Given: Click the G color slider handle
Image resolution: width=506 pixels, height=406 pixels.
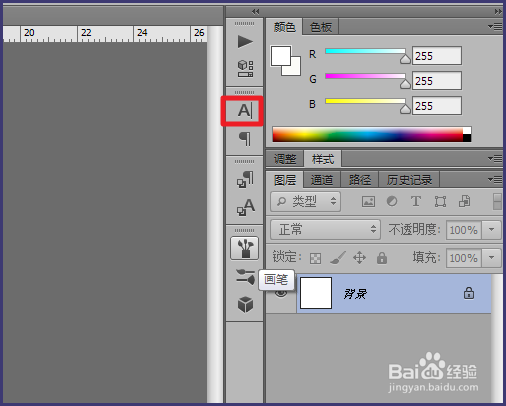Looking at the screenshot, I should pos(405,84).
